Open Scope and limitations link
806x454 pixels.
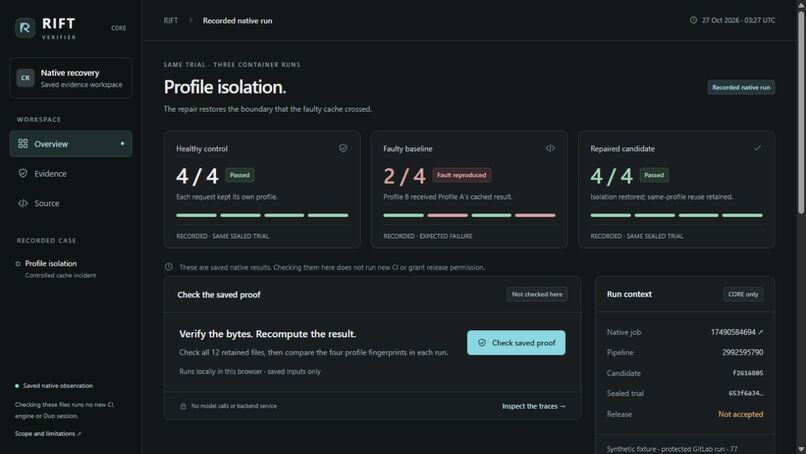click(48, 433)
